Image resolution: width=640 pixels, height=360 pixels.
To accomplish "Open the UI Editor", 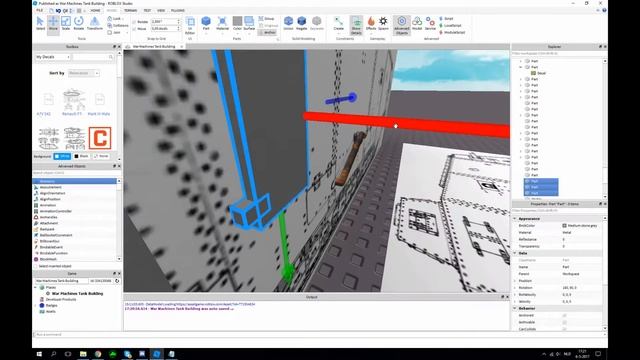I will coord(190,25).
